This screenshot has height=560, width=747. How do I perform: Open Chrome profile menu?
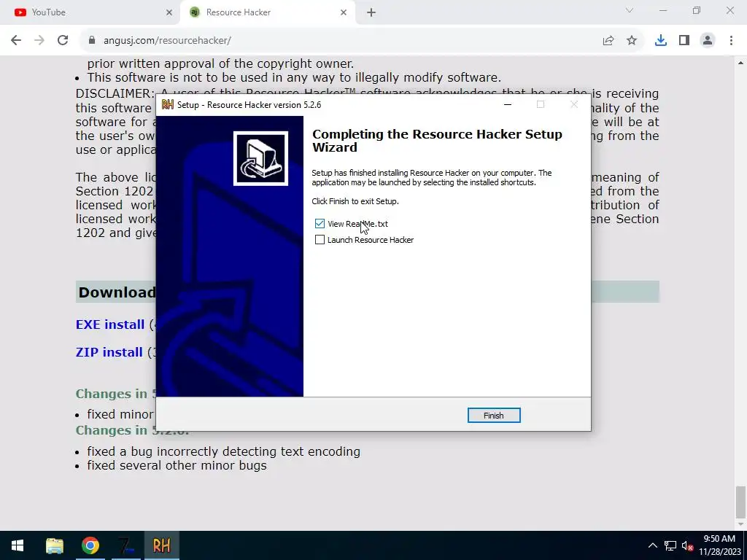pos(708,41)
